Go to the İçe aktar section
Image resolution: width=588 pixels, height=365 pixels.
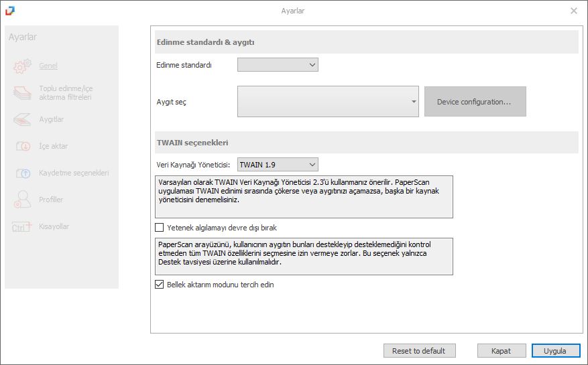point(53,146)
